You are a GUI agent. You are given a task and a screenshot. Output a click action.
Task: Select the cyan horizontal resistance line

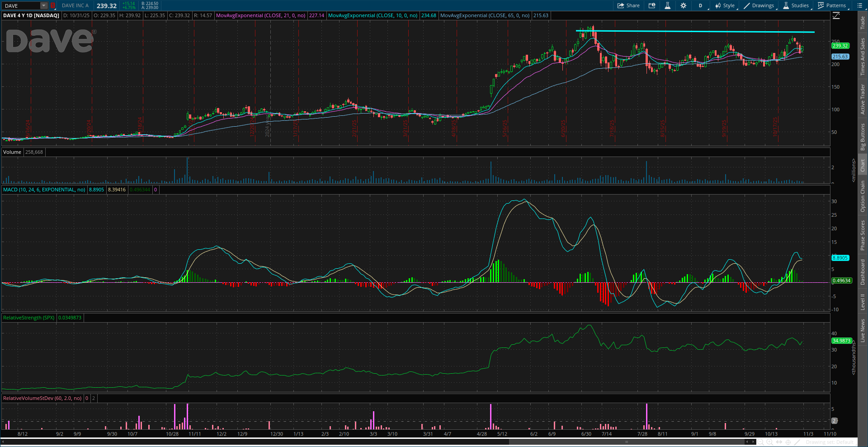pyautogui.click(x=696, y=32)
